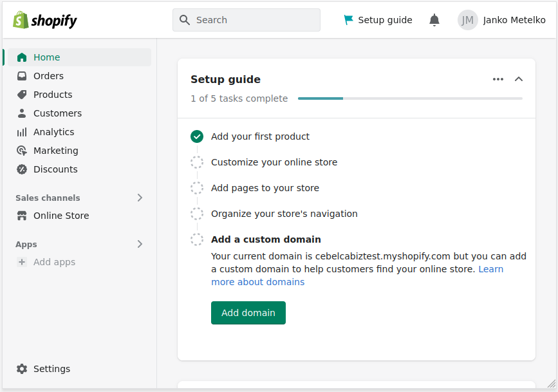
Task: Open Setup guide three-dot menu
Action: tap(498, 79)
